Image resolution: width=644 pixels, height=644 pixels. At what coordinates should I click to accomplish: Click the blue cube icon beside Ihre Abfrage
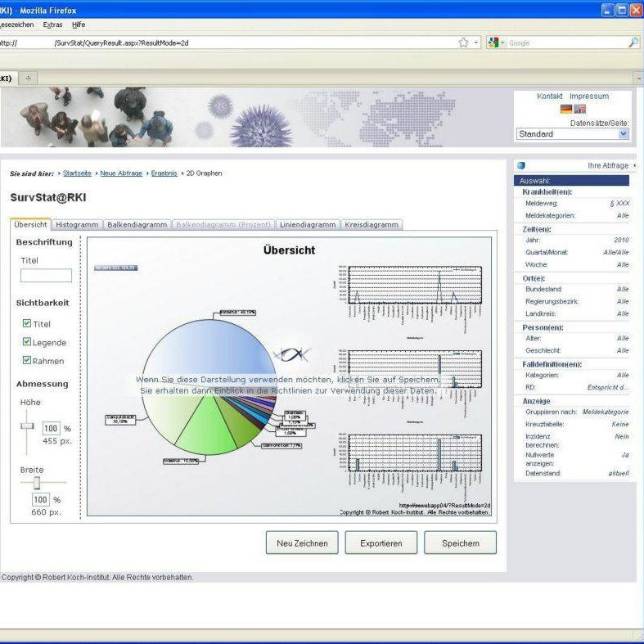(x=521, y=165)
